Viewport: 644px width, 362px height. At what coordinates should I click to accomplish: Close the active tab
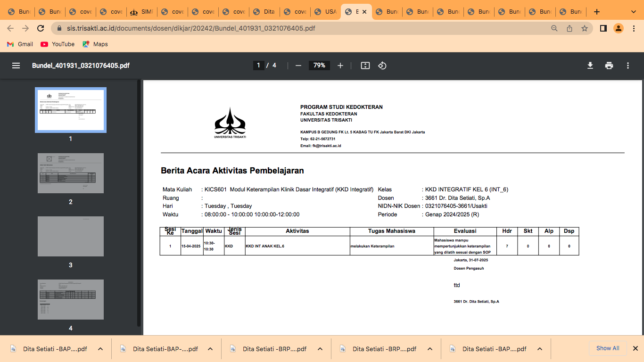pos(364,12)
